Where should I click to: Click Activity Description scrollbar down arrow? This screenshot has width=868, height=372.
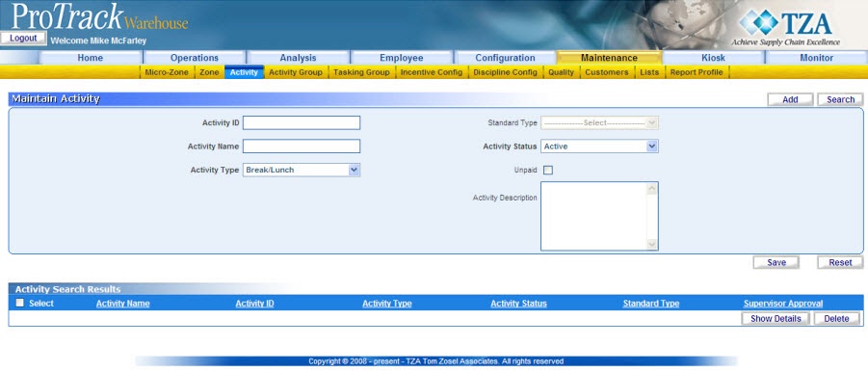651,244
